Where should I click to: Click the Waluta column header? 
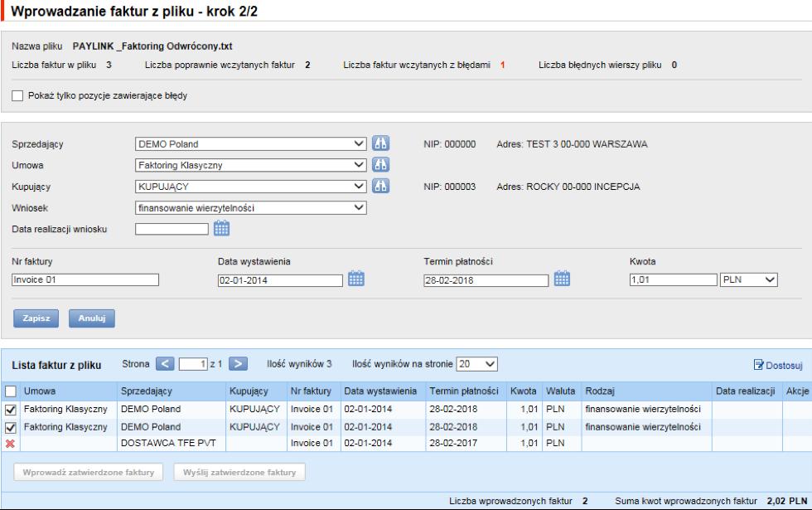[560, 391]
